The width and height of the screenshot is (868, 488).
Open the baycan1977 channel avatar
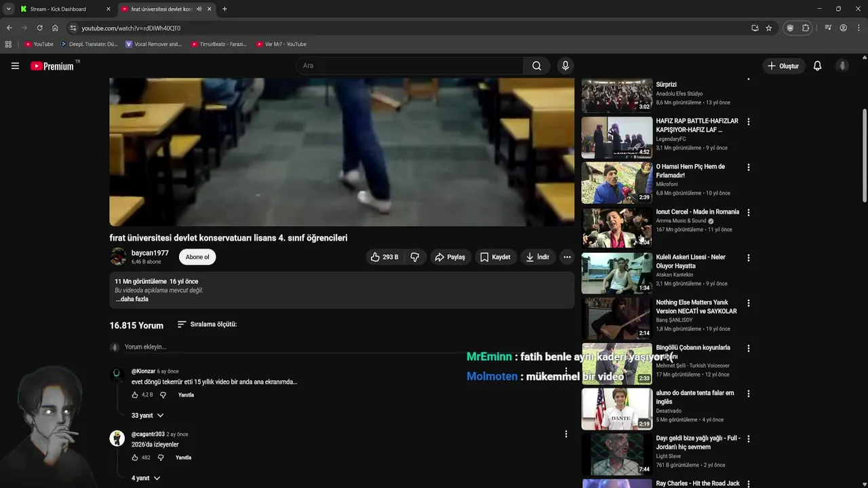(118, 256)
